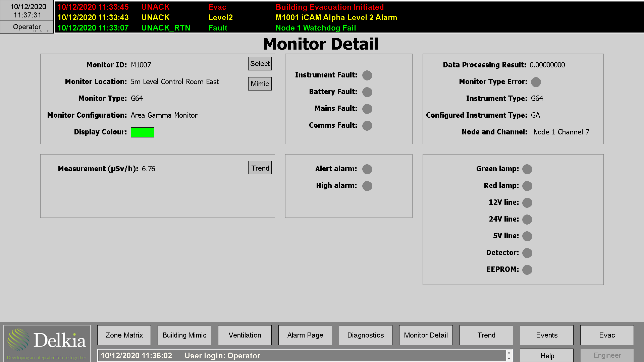
Task: Click the High alarm indicator
Action: (367, 186)
